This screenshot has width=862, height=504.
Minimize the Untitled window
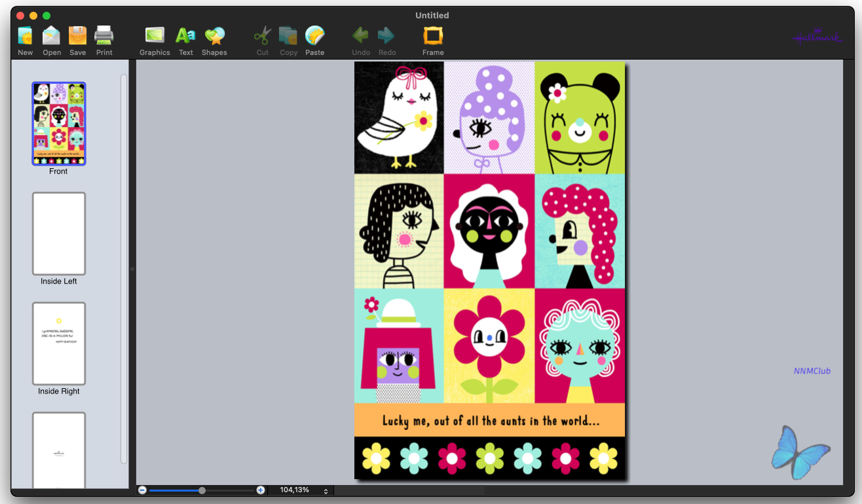pyautogui.click(x=33, y=15)
